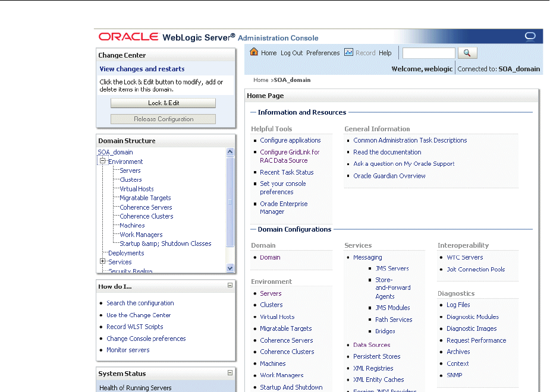The height and width of the screenshot is (392, 550).
Task: Open Request Performance link
Action: [x=476, y=340]
